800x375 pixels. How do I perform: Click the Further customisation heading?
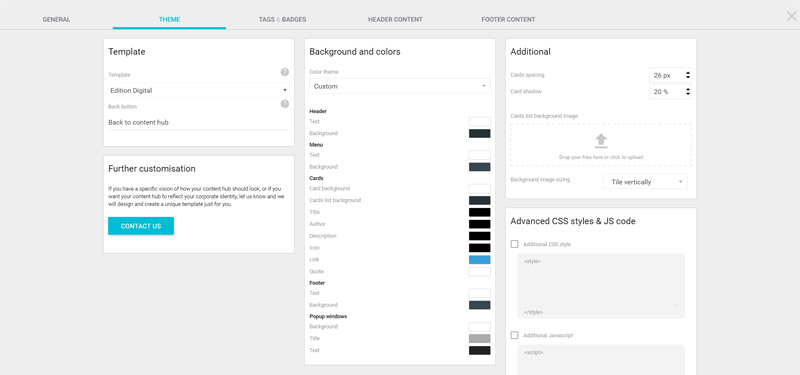tap(152, 168)
